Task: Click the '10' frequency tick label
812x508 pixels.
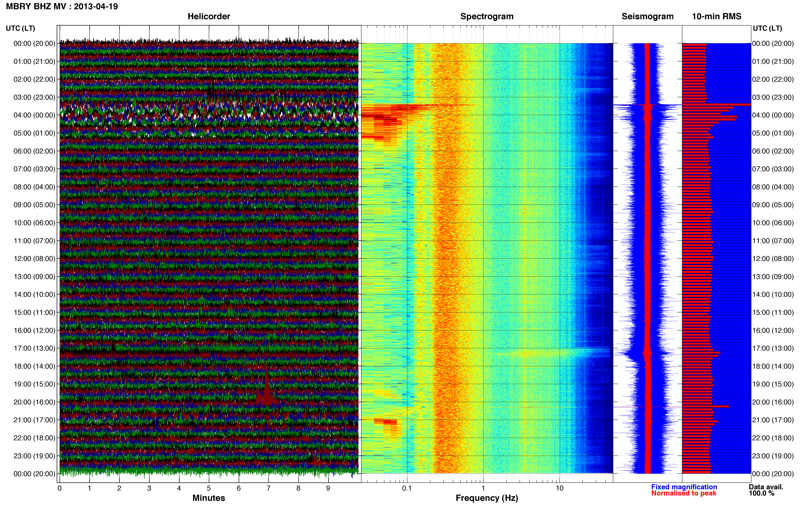Action: pos(559,488)
